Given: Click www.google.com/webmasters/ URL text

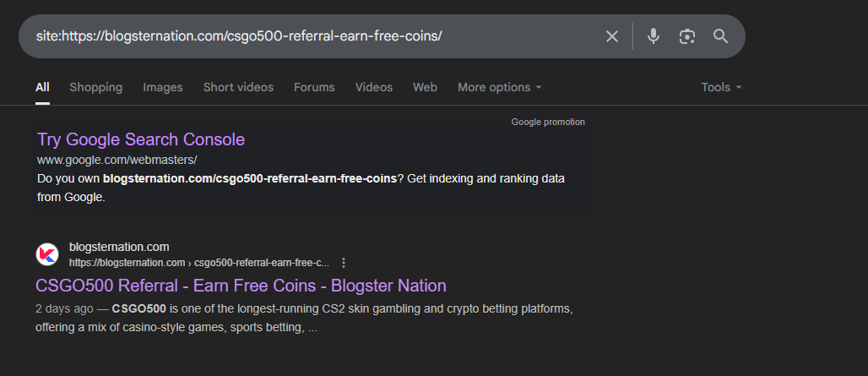Looking at the screenshot, I should tap(117, 160).
